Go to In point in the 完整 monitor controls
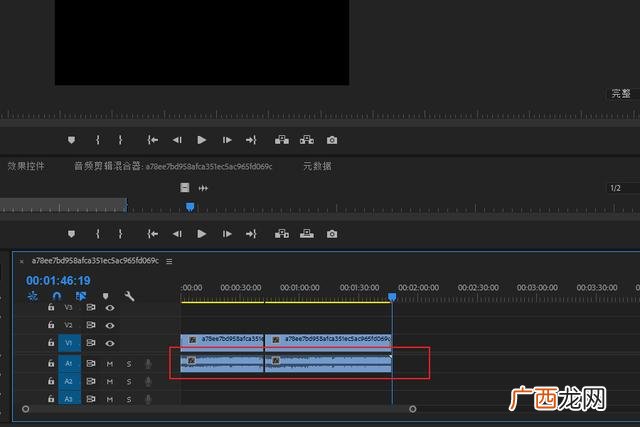The image size is (640, 427). coord(153,140)
